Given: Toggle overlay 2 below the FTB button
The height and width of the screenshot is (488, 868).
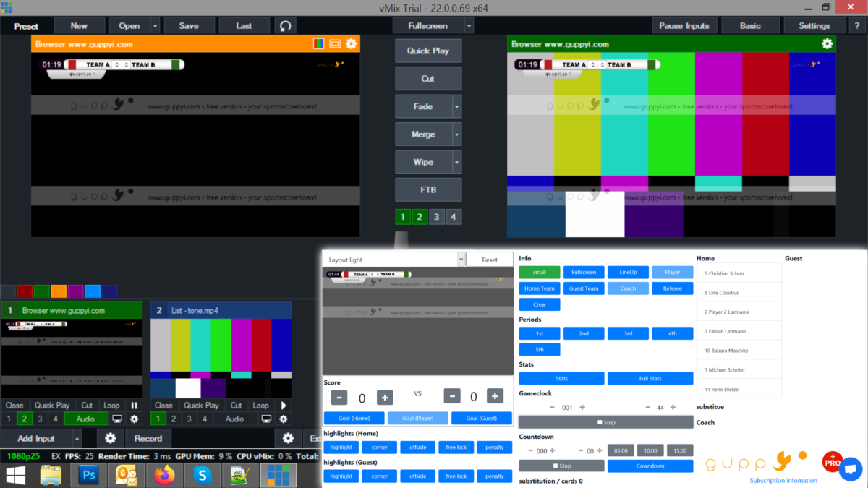Looking at the screenshot, I should coord(420,216).
